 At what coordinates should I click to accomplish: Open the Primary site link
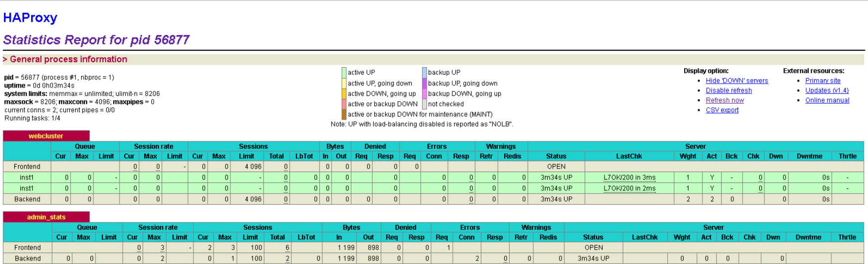coord(823,81)
